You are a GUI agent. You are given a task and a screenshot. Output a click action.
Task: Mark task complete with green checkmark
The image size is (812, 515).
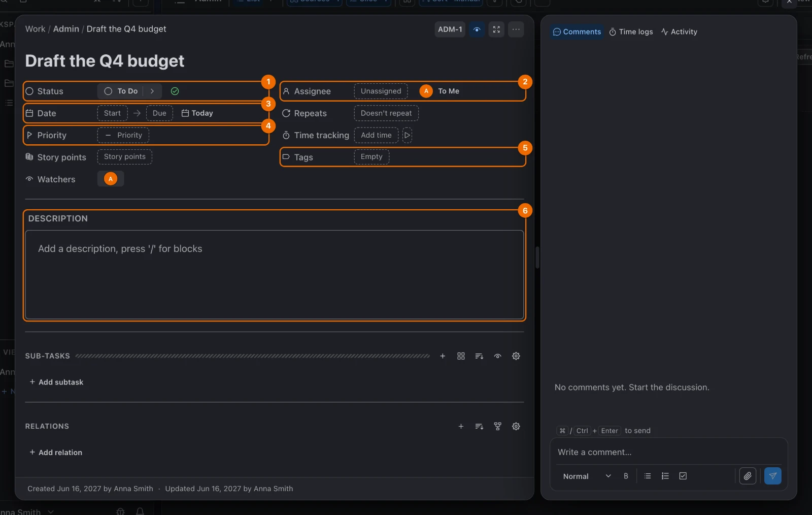(175, 91)
